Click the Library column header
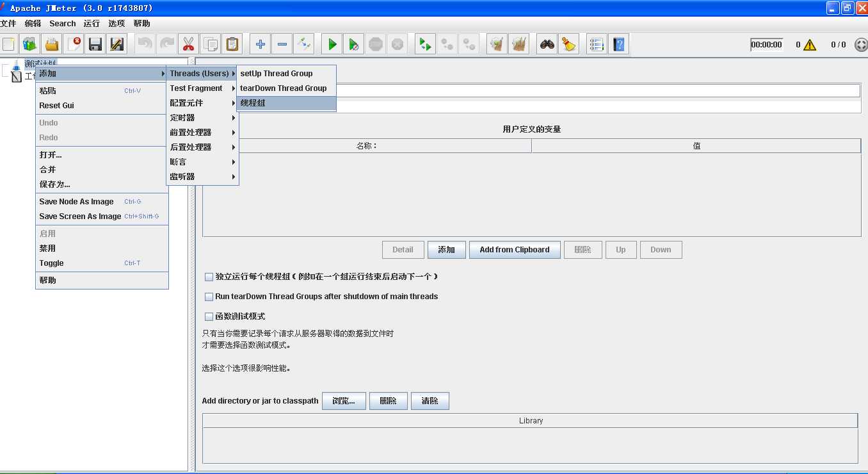Viewport: 868px width, 474px height. pos(531,421)
